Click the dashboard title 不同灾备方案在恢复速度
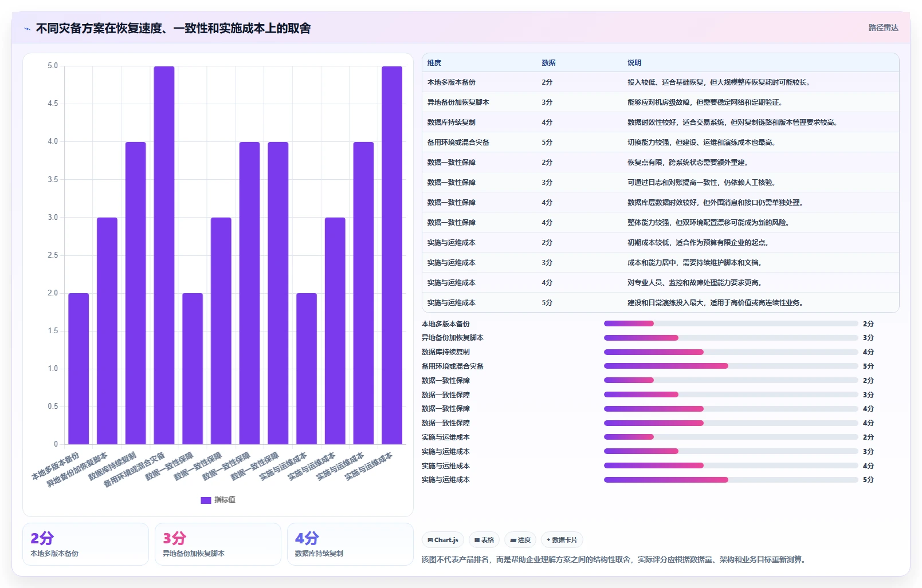Viewport: 922px width, 588px height. (x=173, y=29)
